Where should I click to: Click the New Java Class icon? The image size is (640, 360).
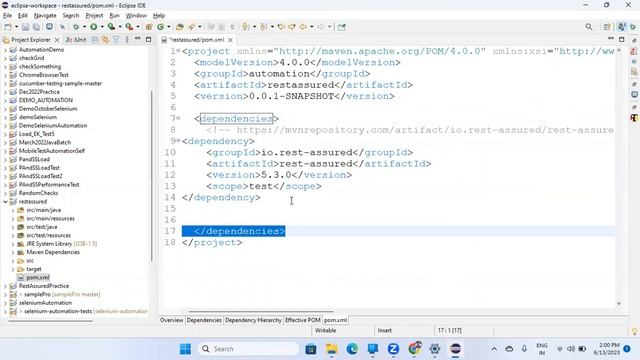(x=161, y=27)
